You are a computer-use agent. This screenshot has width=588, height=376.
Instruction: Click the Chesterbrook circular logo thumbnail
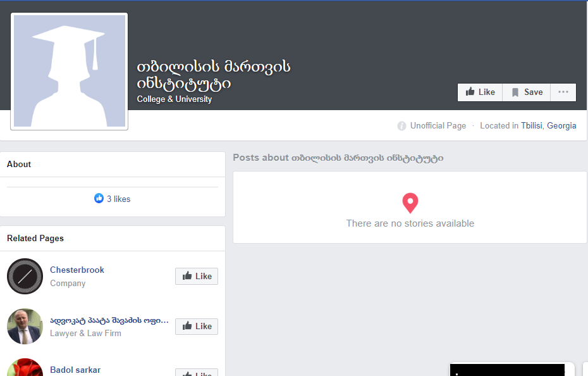pos(25,276)
